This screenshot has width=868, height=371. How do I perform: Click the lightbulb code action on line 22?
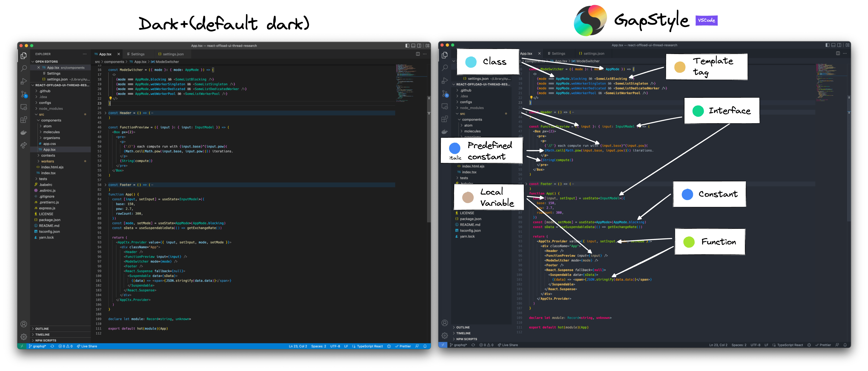[110, 98]
